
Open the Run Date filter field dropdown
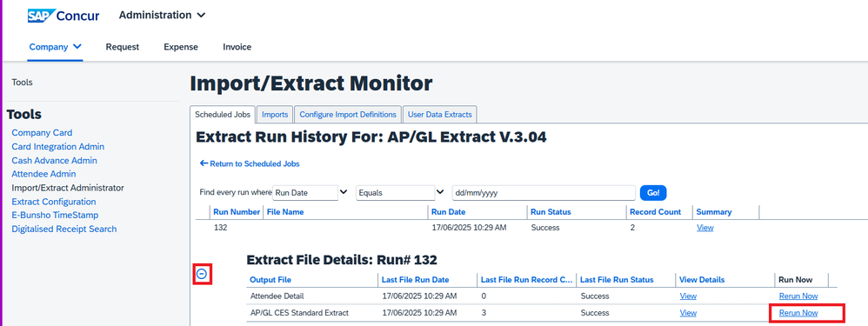[310, 193]
